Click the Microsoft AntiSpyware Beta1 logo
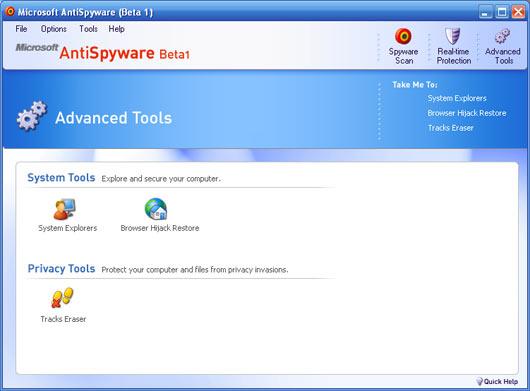Viewport: 530px width, 391px height. 102,52
